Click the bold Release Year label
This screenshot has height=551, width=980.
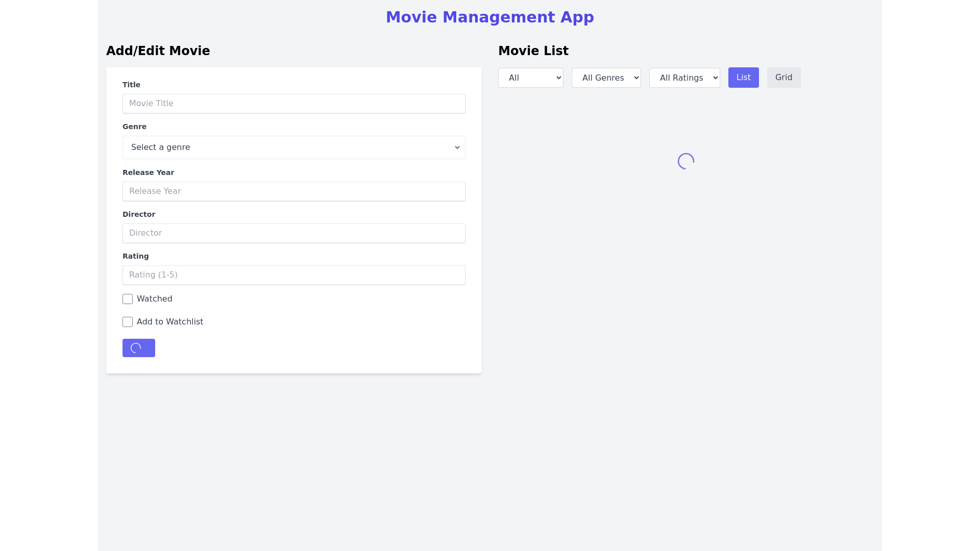point(148,172)
